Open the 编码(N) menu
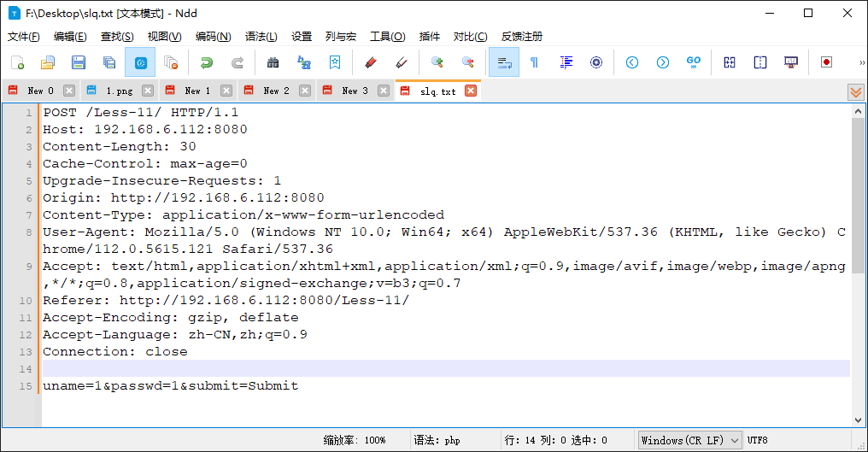Image resolution: width=868 pixels, height=452 pixels. coord(213,37)
